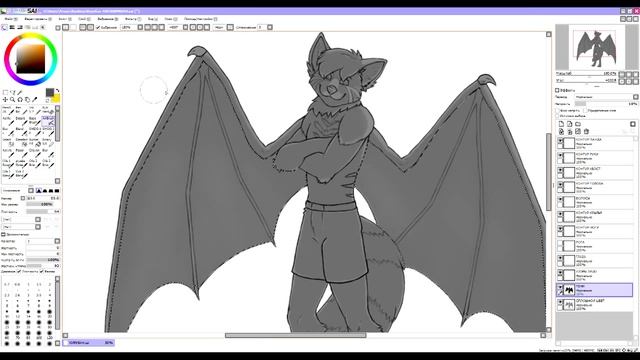
Task: Hide the КОНТУР РУКИ layer eye
Action: point(560,155)
